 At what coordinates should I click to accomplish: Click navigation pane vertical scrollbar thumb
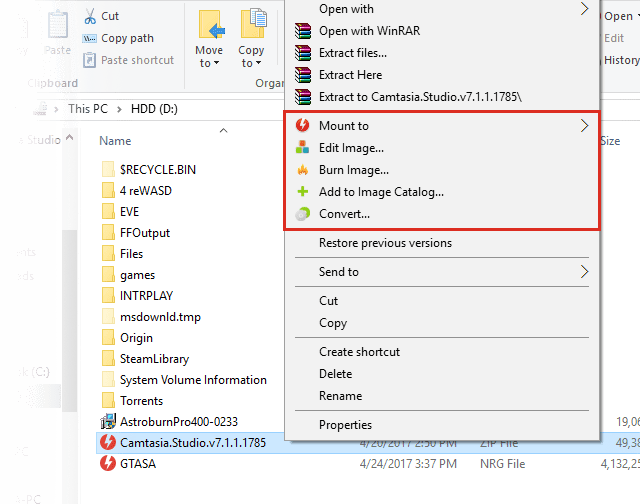pos(70,320)
